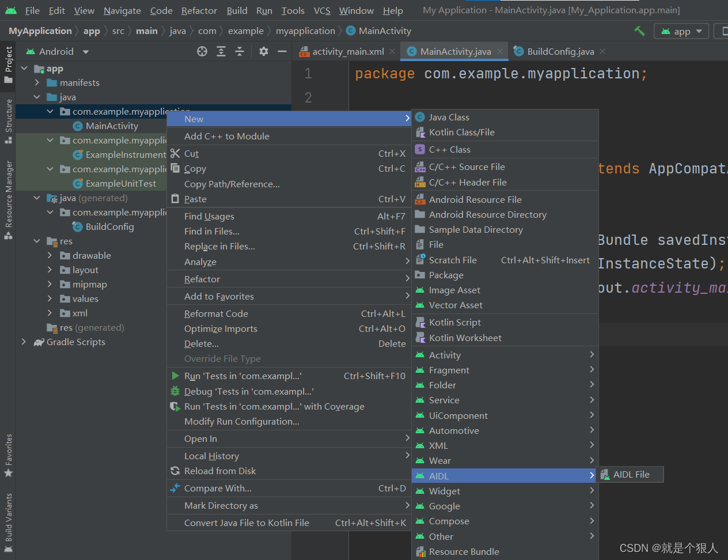The width and height of the screenshot is (728, 560).
Task: Switch to activity_main.xml tab
Action: click(348, 51)
